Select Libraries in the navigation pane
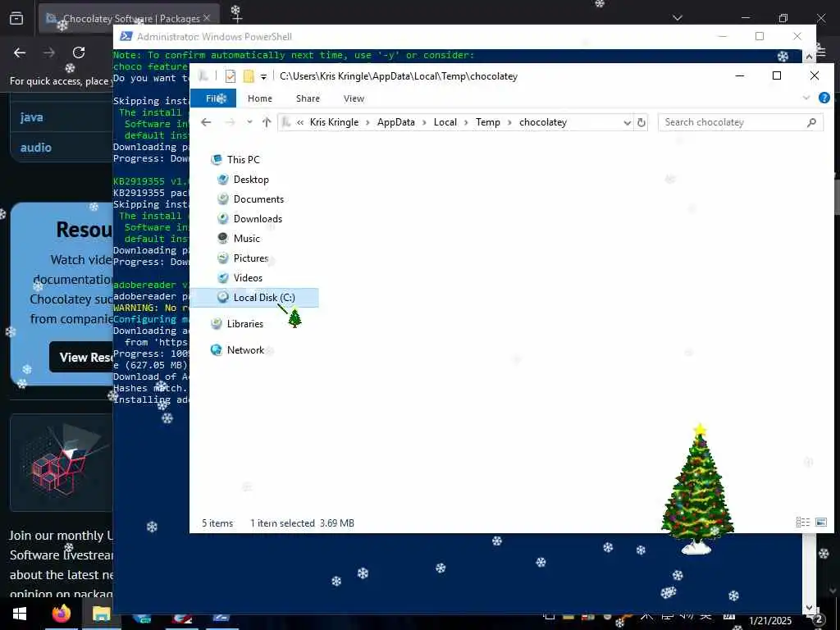This screenshot has height=630, width=840. pos(244,323)
